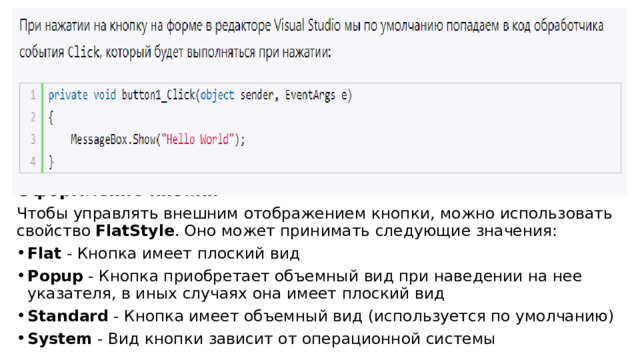Click the closing curly brace line

[51, 162]
